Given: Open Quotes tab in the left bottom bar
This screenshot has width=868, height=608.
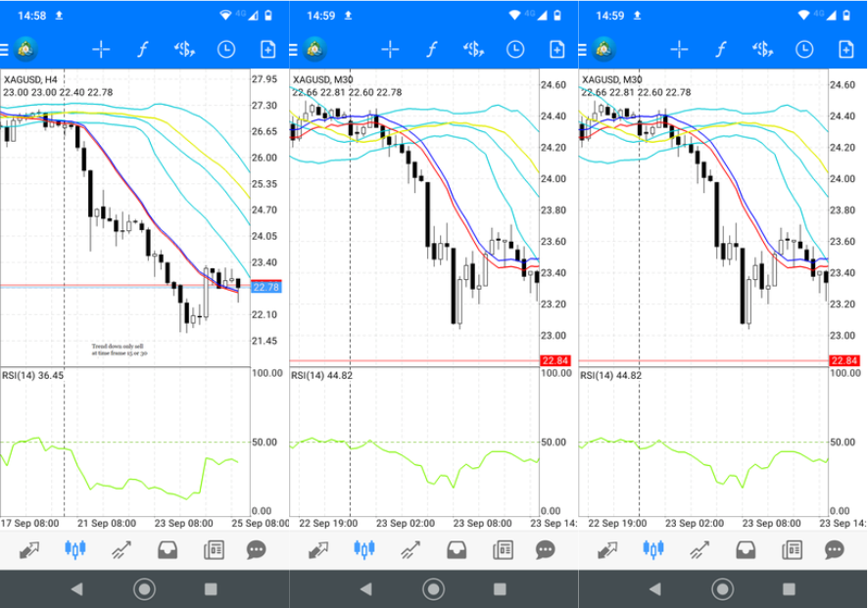Looking at the screenshot, I should point(26,549).
